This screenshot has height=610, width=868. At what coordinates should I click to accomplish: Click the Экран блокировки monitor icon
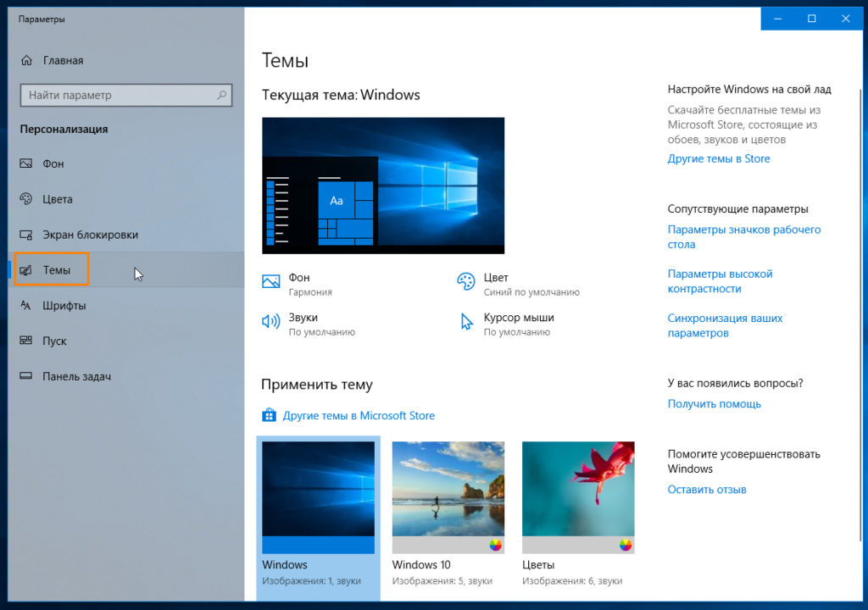(26, 235)
